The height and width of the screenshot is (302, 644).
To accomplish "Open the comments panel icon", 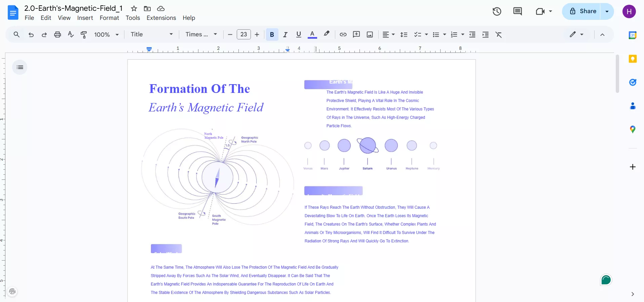I will pyautogui.click(x=517, y=11).
